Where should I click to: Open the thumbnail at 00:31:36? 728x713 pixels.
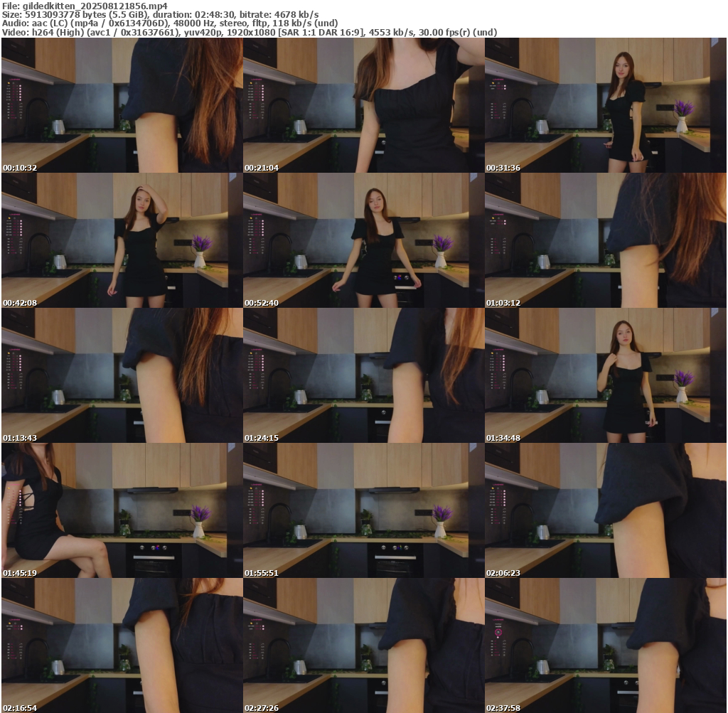tap(606, 105)
